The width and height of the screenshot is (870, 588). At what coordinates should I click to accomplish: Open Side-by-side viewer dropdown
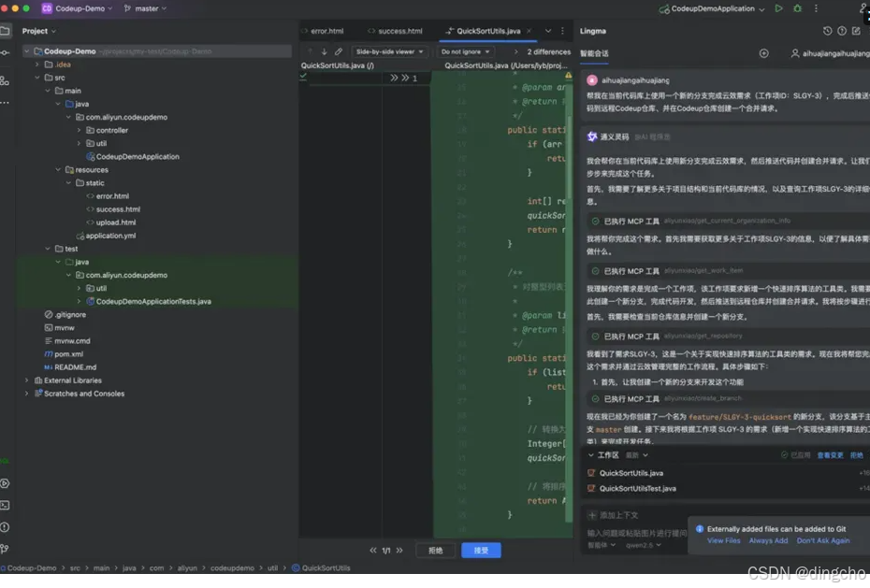tap(389, 51)
